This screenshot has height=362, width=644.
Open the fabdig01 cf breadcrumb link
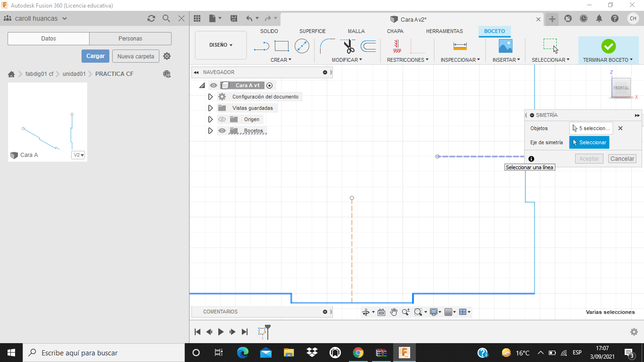(x=39, y=74)
